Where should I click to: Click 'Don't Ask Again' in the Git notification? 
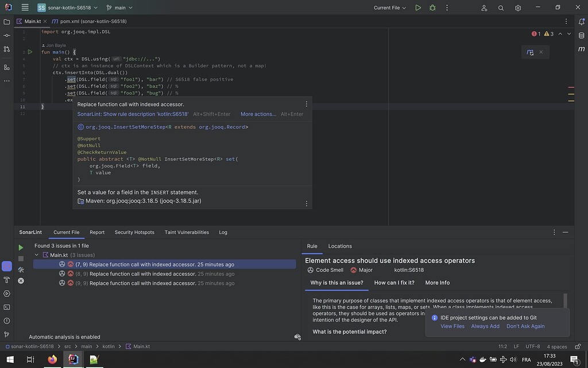click(525, 326)
